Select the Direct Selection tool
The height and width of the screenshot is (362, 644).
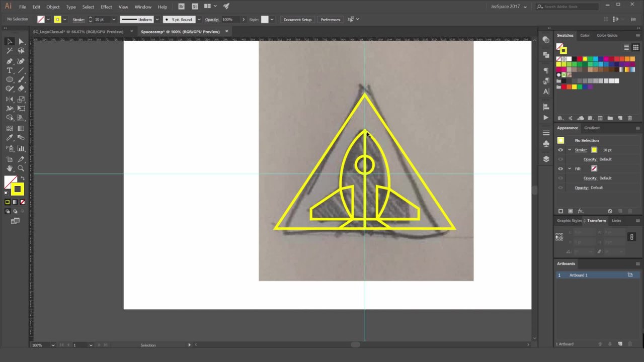click(21, 42)
